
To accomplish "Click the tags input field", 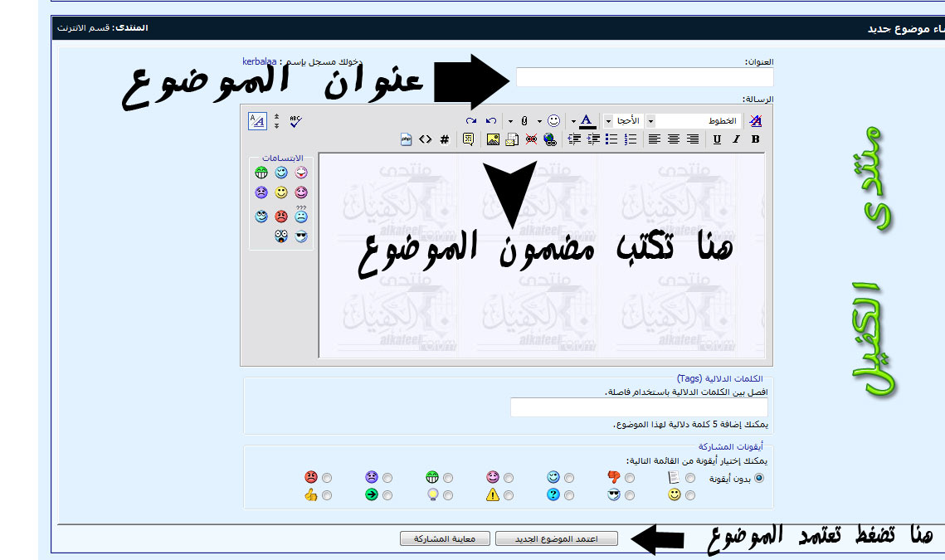I will [639, 407].
